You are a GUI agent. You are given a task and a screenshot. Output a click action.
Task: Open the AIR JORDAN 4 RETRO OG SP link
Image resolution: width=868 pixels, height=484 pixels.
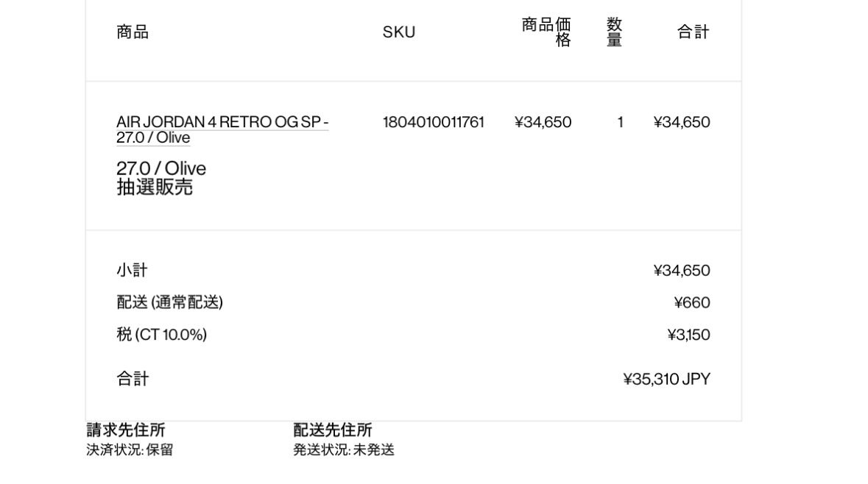tap(222, 129)
